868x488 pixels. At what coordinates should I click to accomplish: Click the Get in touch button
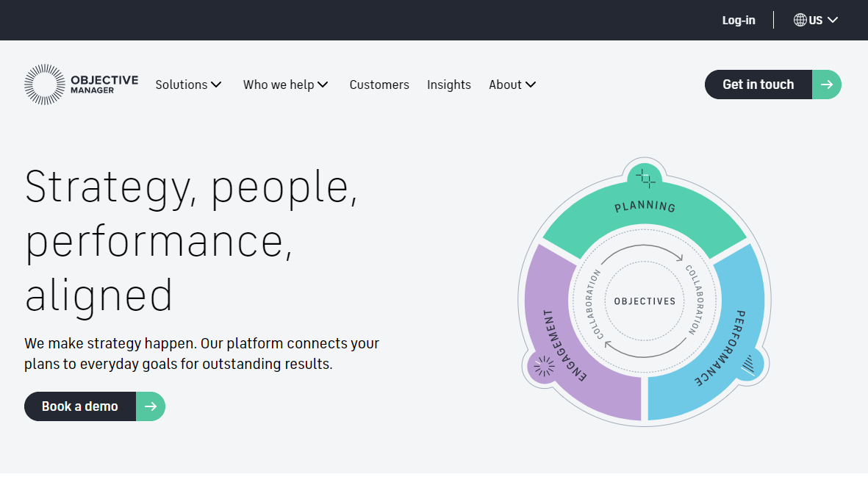[772, 85]
